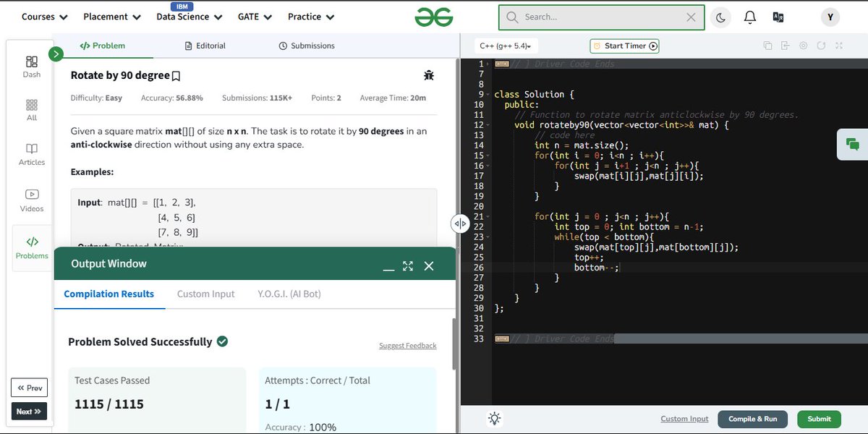Open the All sidebar icon

[32, 111]
